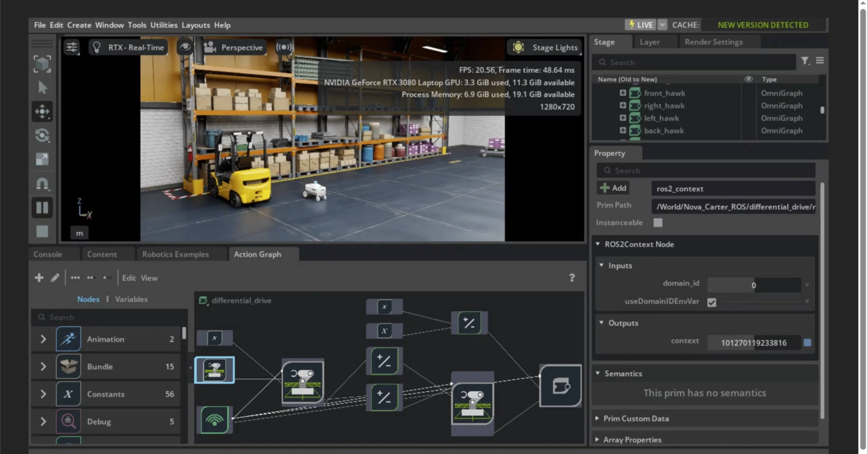Select the Move tool in the left toolbar
Screen dimensions: 868x454
(x=42, y=112)
